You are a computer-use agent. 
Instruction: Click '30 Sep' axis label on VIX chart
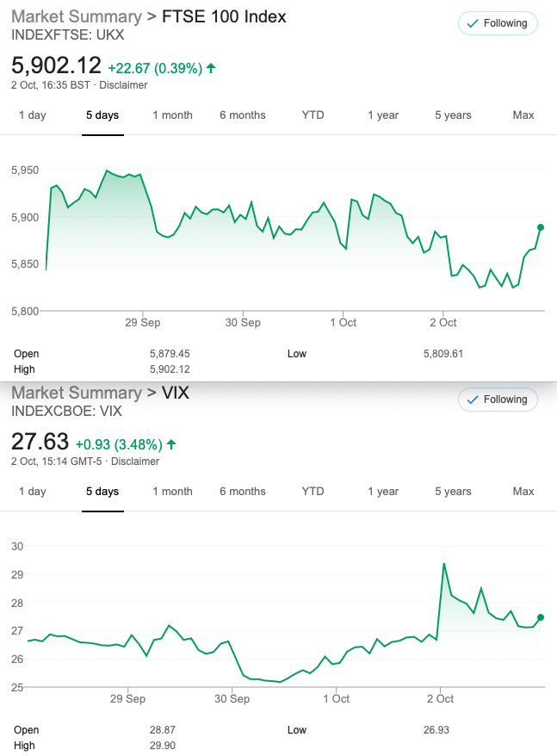232,698
